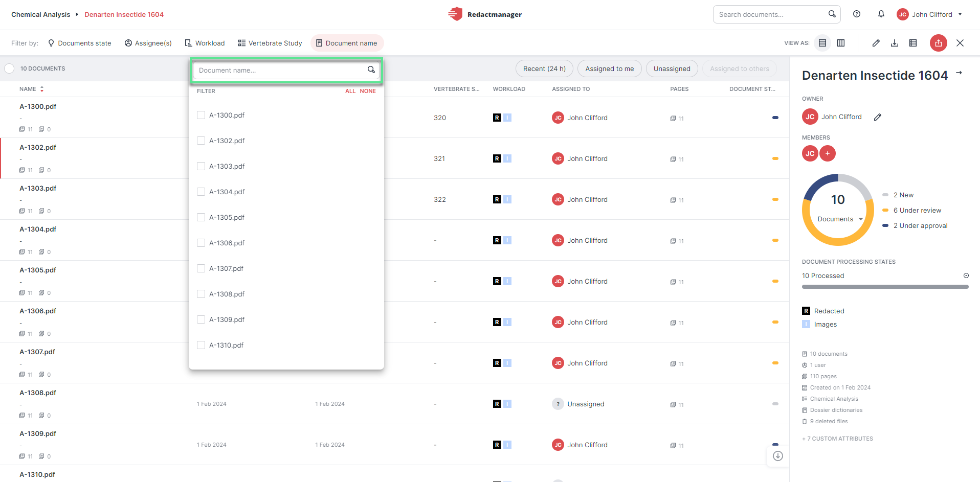
Task: Edit owner with pencil beside John Clifford
Action: click(878, 117)
